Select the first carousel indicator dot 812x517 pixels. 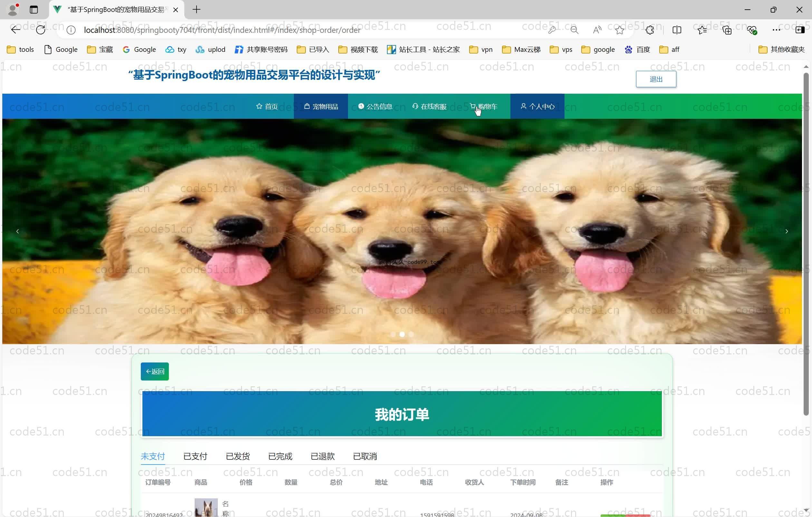tap(393, 334)
